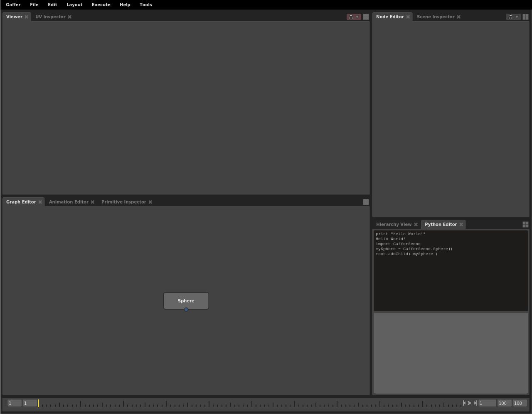Image resolution: width=532 pixels, height=414 pixels.
Task: Click the timeline frame ruler at its middle
Action: tap(250, 403)
